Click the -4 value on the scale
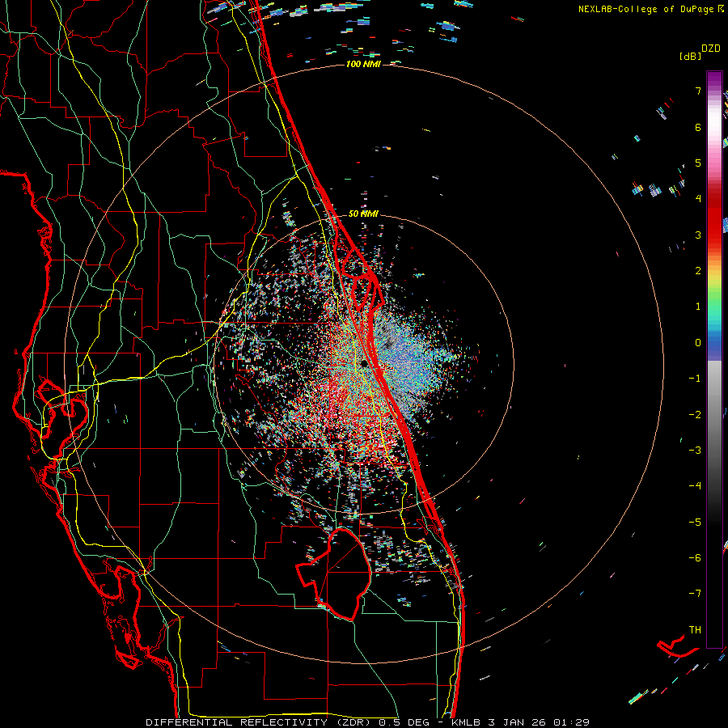 695,486
